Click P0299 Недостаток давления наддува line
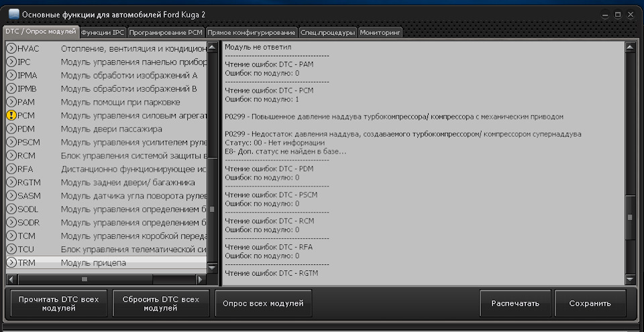The height and width of the screenshot is (332, 644). point(403,134)
